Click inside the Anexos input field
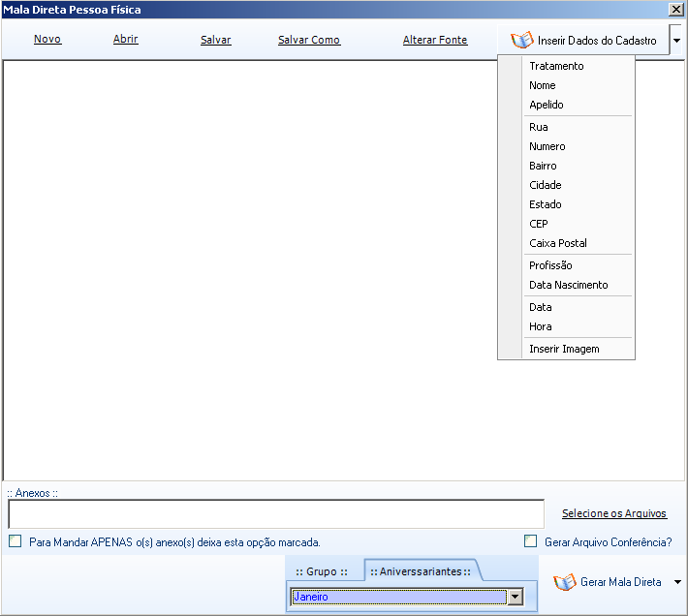The image size is (688, 616). (x=276, y=513)
